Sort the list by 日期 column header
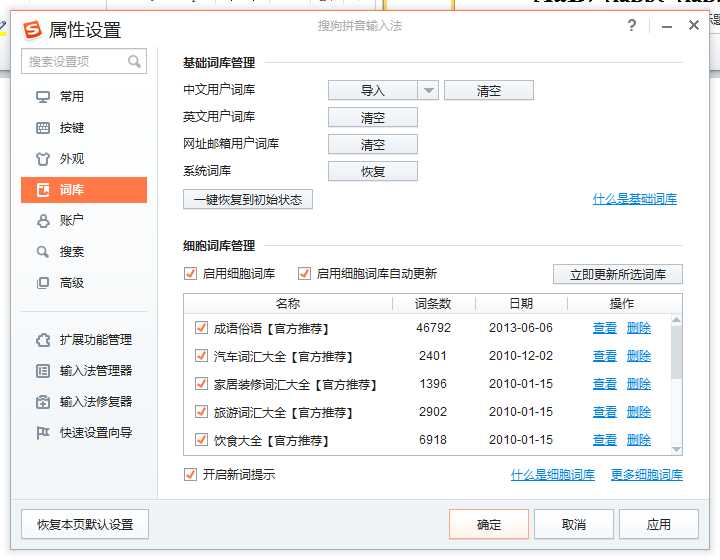The width and height of the screenshot is (720, 560). click(521, 303)
